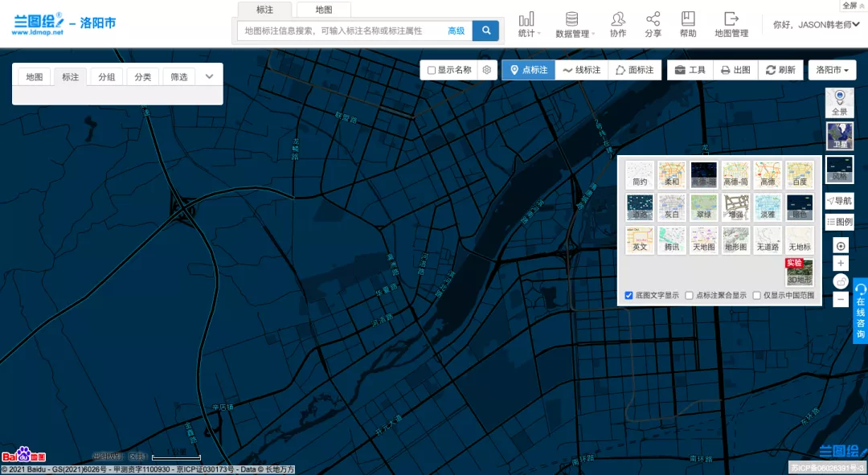Image resolution: width=868 pixels, height=475 pixels.
Task: Check 仅显示中国范围 checkbox
Action: pos(757,295)
